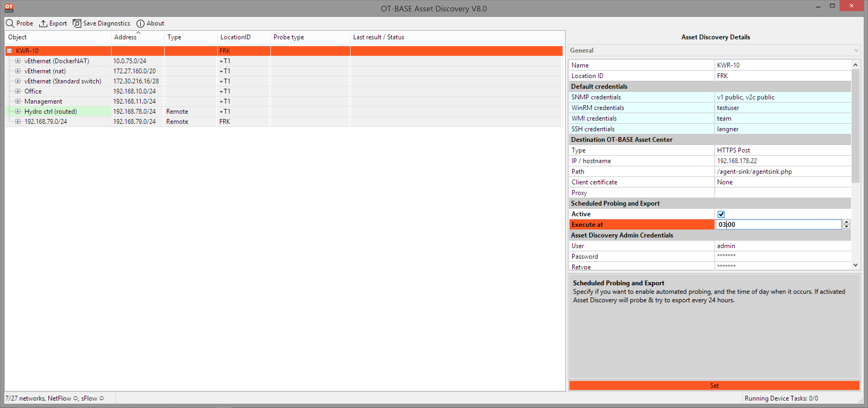Sort by the Address column header
Screen dimensions: 868x408
(x=138, y=37)
